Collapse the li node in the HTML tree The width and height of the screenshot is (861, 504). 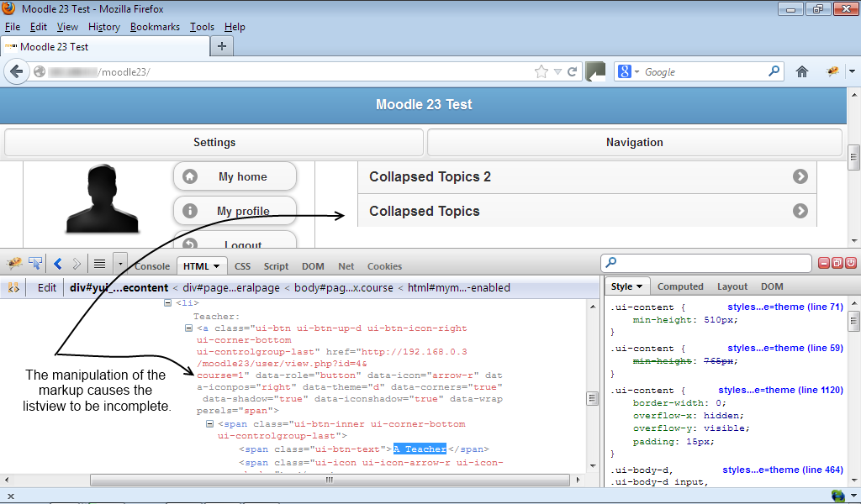tap(168, 302)
